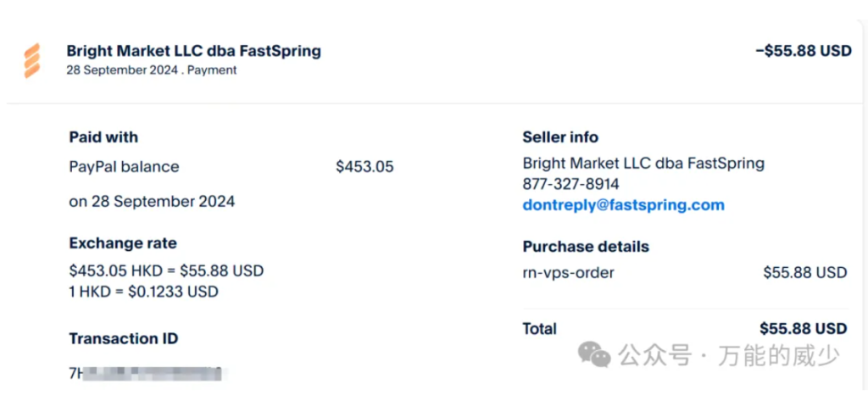Click the Transaction ID heading
The height and width of the screenshot is (412, 868).
[124, 339]
